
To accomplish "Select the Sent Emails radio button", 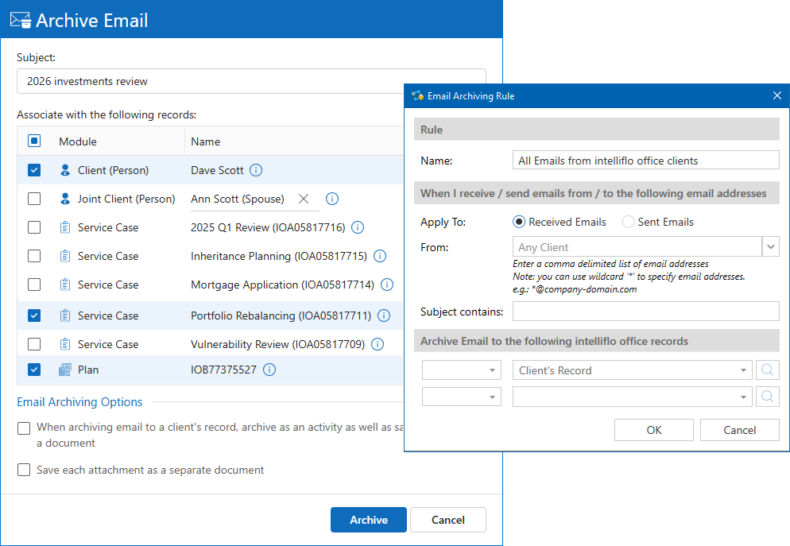I will point(628,222).
